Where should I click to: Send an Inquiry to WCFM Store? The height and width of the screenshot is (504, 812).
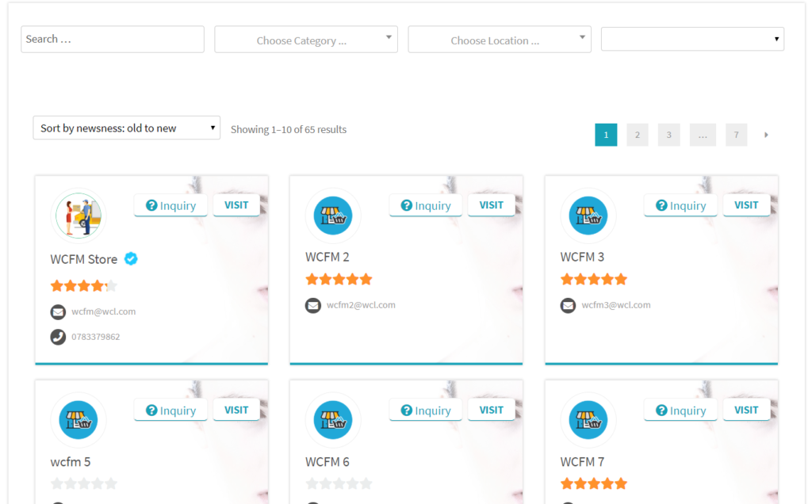171,205
